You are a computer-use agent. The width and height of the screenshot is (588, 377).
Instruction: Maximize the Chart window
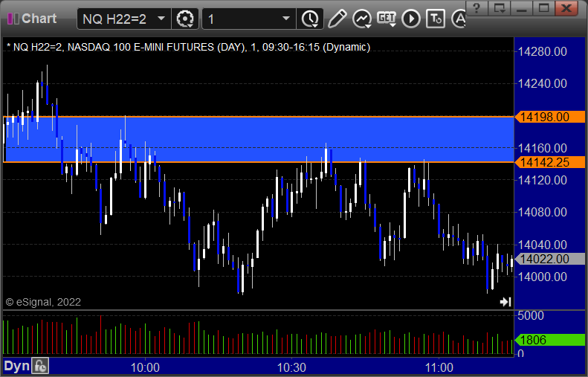pyautogui.click(x=543, y=7)
